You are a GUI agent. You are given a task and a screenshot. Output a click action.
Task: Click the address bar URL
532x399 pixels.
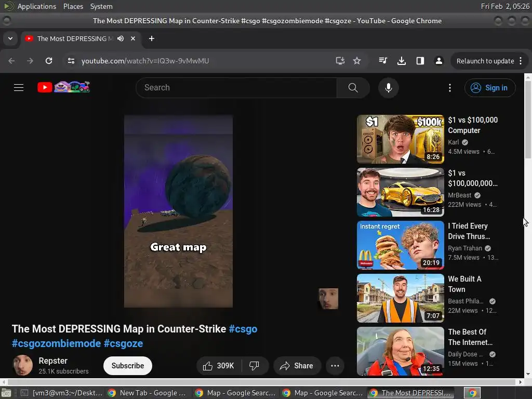pyautogui.click(x=145, y=61)
